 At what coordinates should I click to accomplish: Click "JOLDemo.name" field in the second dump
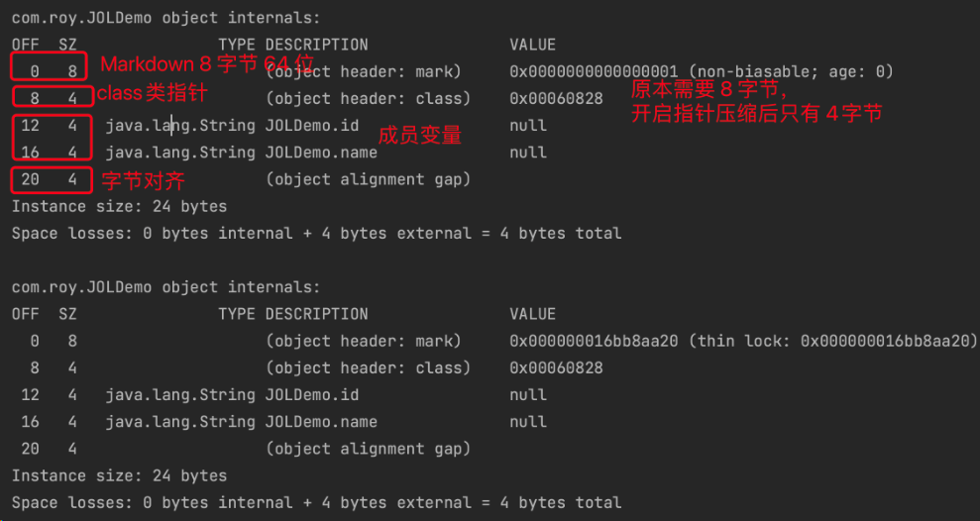pos(321,422)
